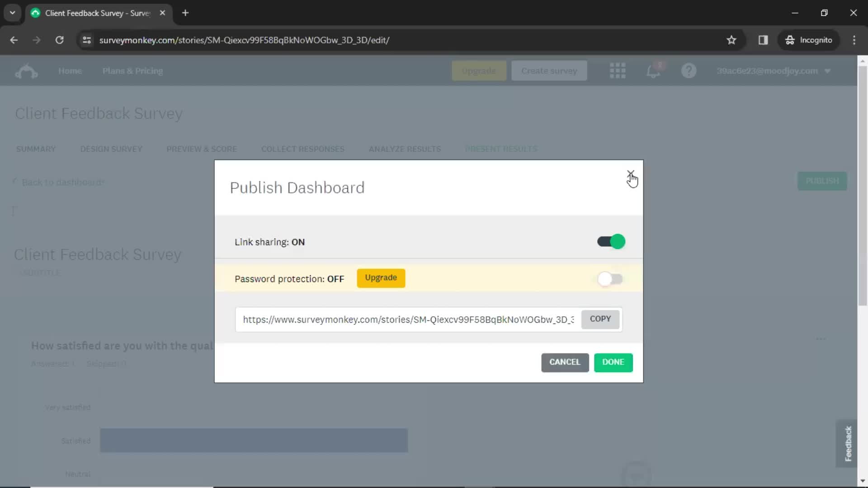868x488 pixels.
Task: Click the COPY button for share link
Action: coord(600,319)
